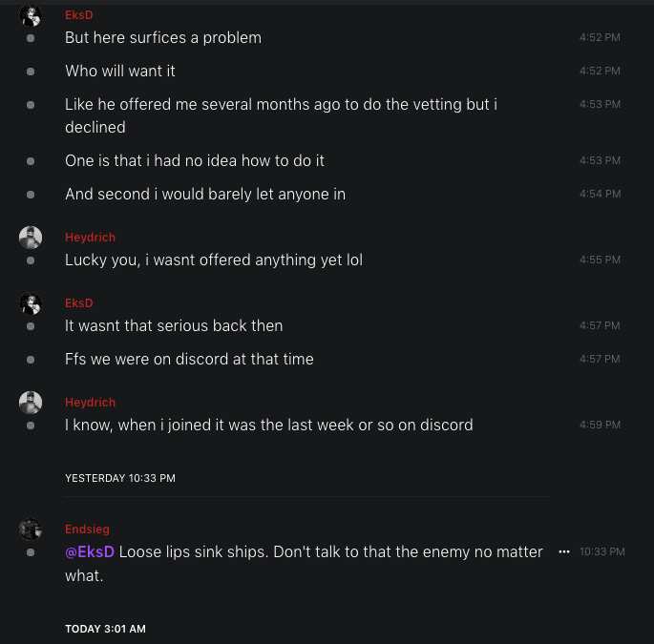Click the 'TODAY 3:01 AM' date separator
Screen dimensions: 654x644
click(105, 630)
